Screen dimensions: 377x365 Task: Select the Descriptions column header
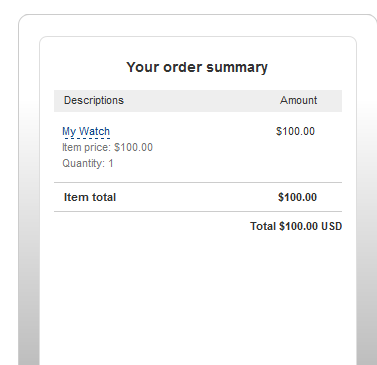(94, 100)
